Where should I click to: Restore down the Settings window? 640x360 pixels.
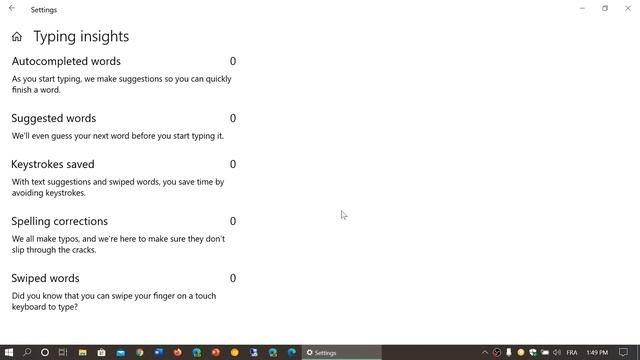click(x=605, y=9)
